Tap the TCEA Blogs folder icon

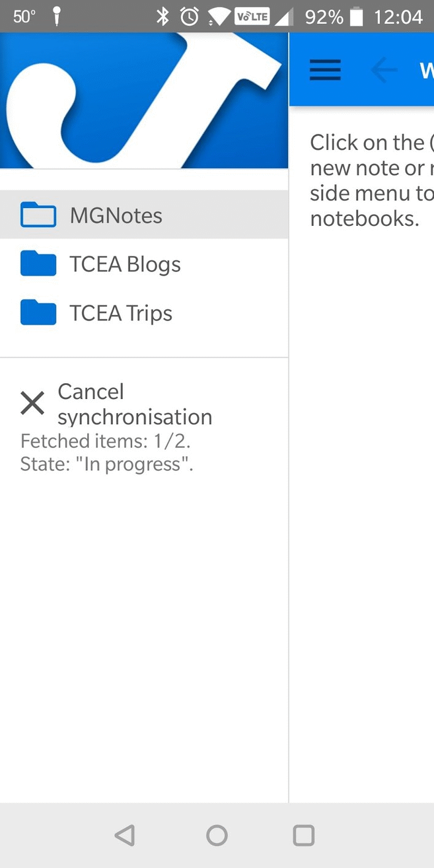[38, 264]
